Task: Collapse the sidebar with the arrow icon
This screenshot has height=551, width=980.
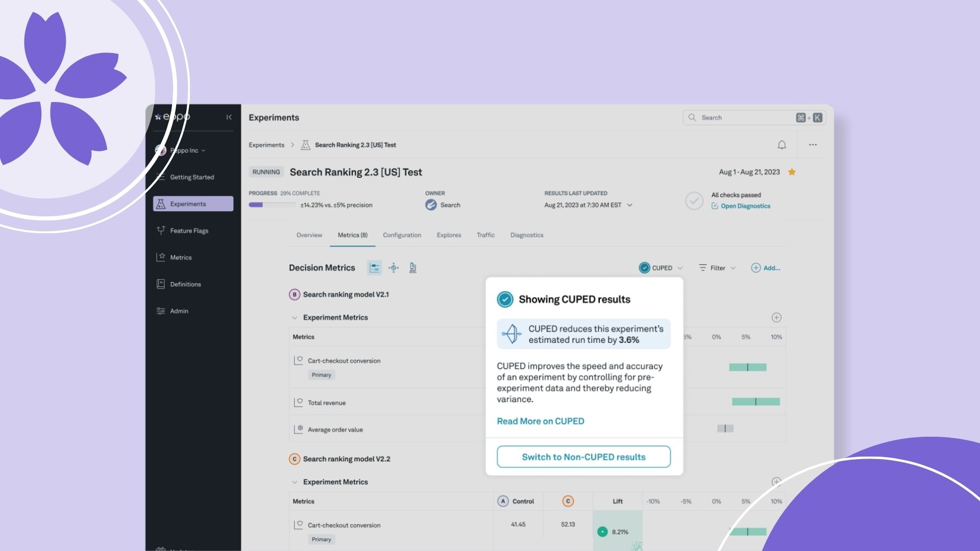Action: coord(229,117)
